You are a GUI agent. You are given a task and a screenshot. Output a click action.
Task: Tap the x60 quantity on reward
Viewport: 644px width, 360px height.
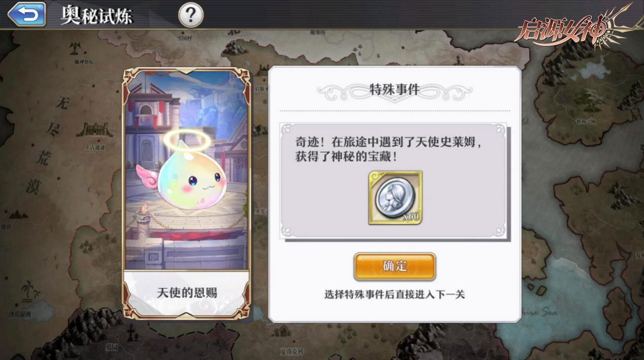410,217
